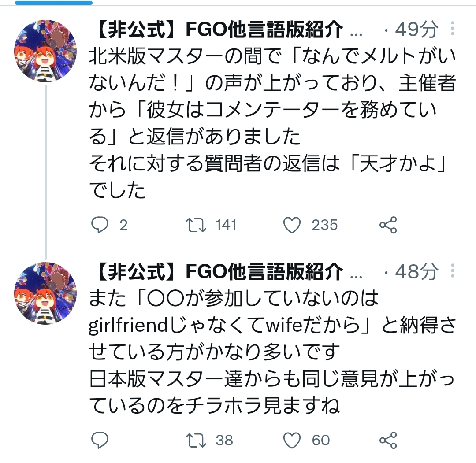
Task: Like the second tweet with 60 likes
Action: click(291, 440)
